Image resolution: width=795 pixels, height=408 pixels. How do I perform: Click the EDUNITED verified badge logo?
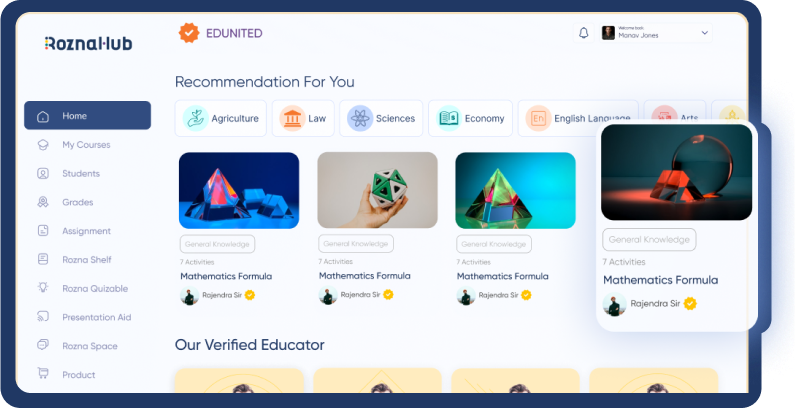click(189, 33)
